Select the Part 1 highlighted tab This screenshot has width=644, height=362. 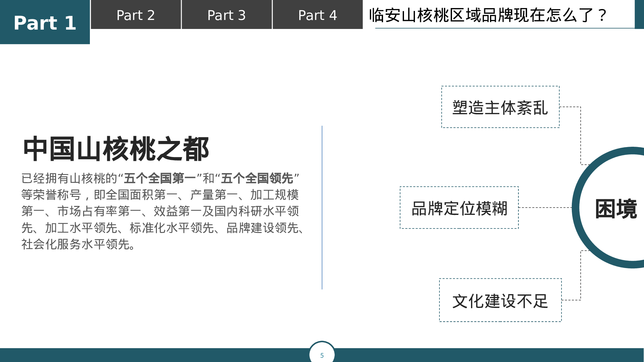point(45,22)
